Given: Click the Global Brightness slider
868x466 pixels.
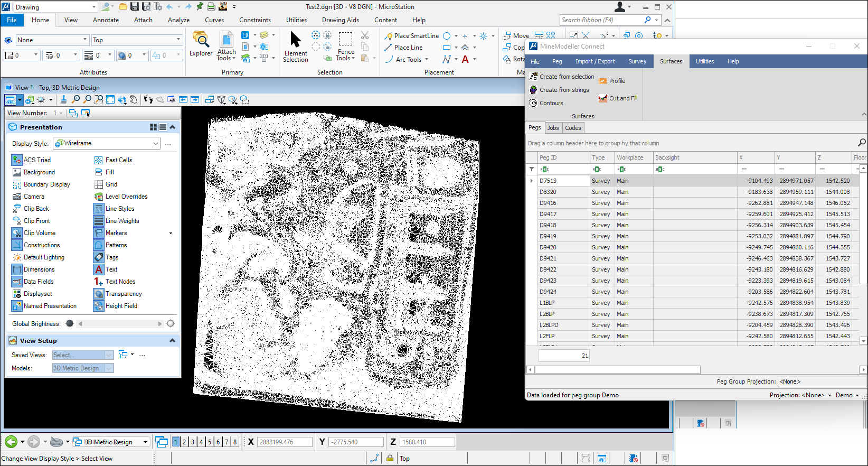Looking at the screenshot, I should pos(120,324).
